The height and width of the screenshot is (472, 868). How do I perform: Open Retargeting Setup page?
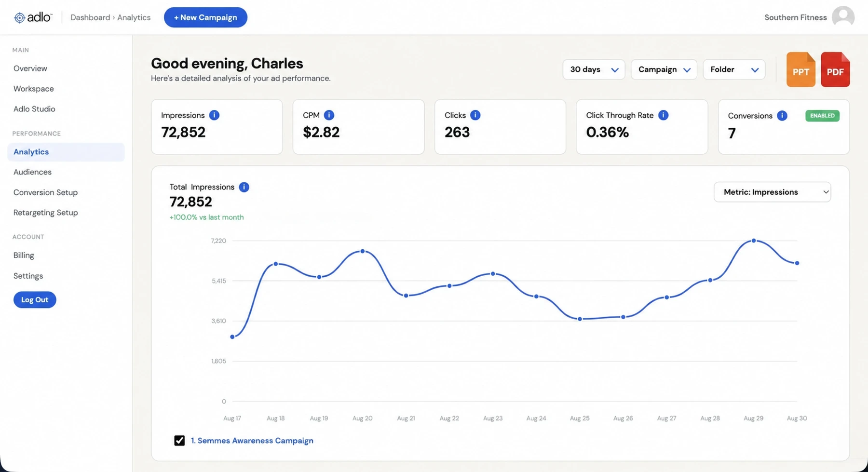point(45,213)
